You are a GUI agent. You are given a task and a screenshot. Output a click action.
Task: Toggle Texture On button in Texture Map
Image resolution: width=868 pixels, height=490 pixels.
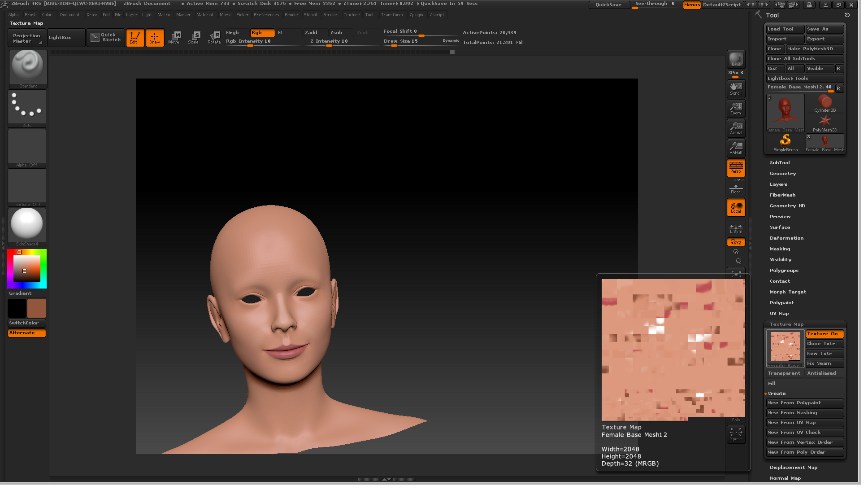click(824, 333)
